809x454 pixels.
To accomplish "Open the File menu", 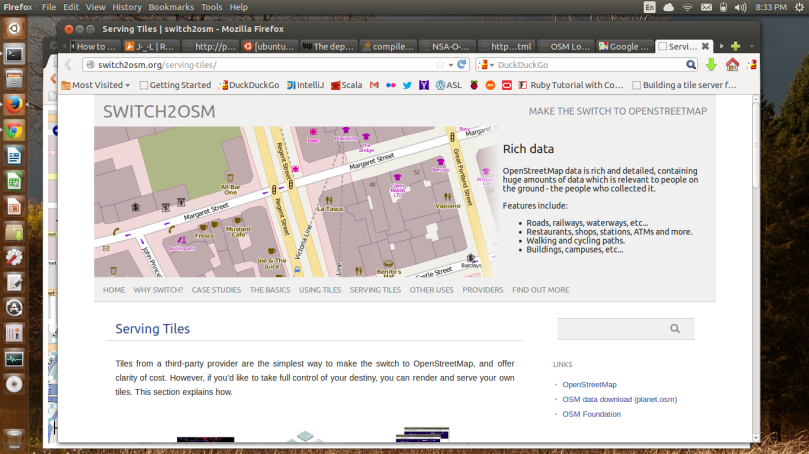I will click(x=49, y=7).
